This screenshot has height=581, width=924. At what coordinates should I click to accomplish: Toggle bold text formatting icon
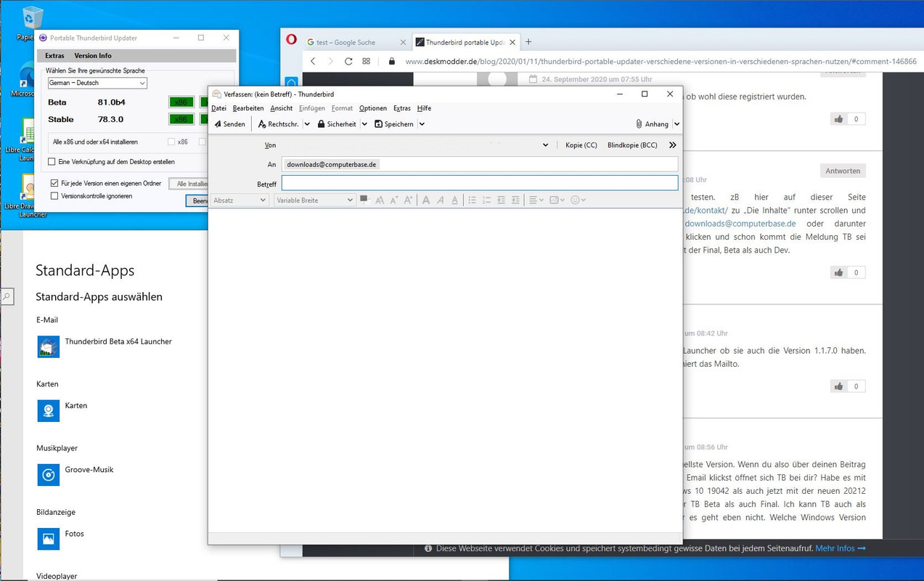(x=426, y=200)
